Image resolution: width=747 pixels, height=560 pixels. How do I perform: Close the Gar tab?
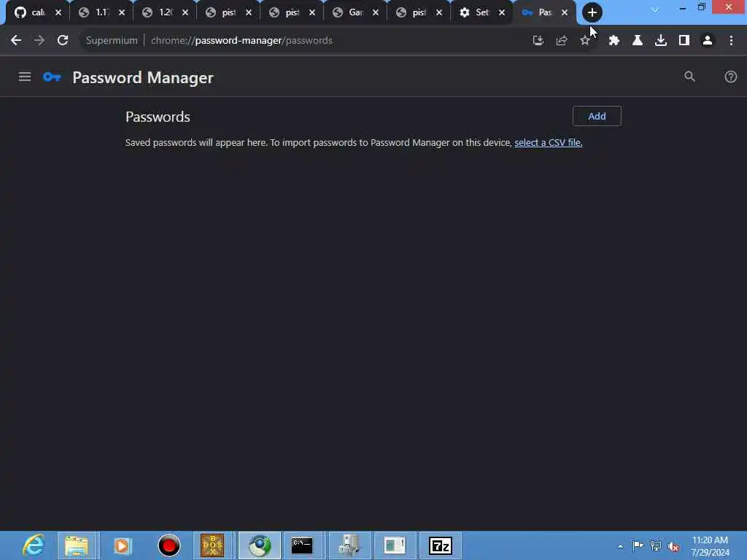[x=376, y=12]
